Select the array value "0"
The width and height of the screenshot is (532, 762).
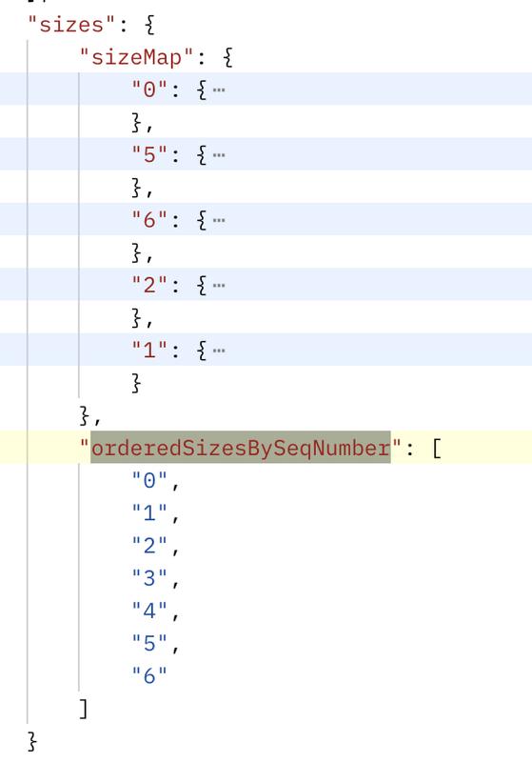pos(149,481)
